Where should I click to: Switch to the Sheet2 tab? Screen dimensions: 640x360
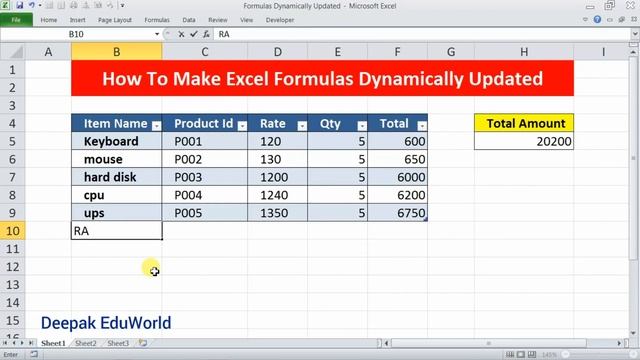[85, 343]
